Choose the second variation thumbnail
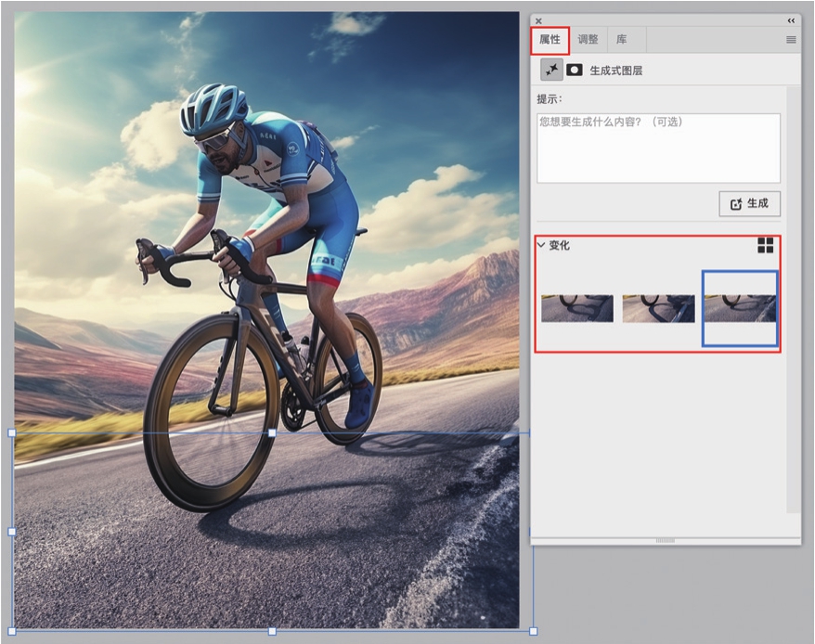This screenshot has height=644, width=815. click(x=658, y=308)
